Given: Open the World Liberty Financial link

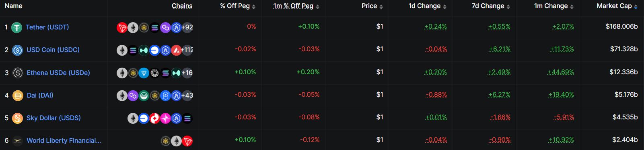Looking at the screenshot, I should click(64, 141).
